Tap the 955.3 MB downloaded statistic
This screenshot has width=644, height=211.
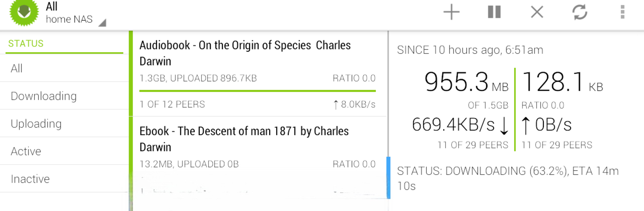point(466,82)
